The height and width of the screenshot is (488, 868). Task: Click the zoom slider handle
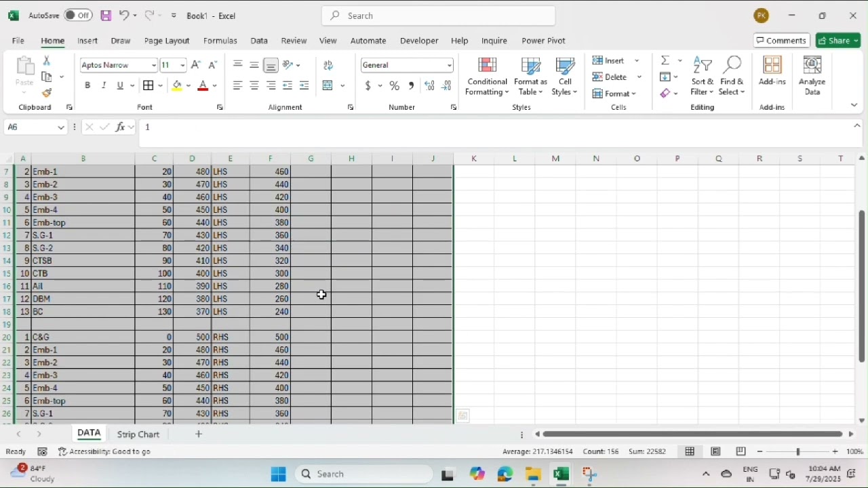coord(797,451)
